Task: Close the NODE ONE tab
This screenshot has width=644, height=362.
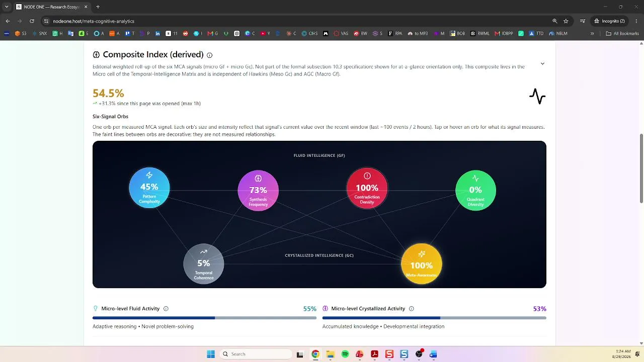Action: (86, 7)
